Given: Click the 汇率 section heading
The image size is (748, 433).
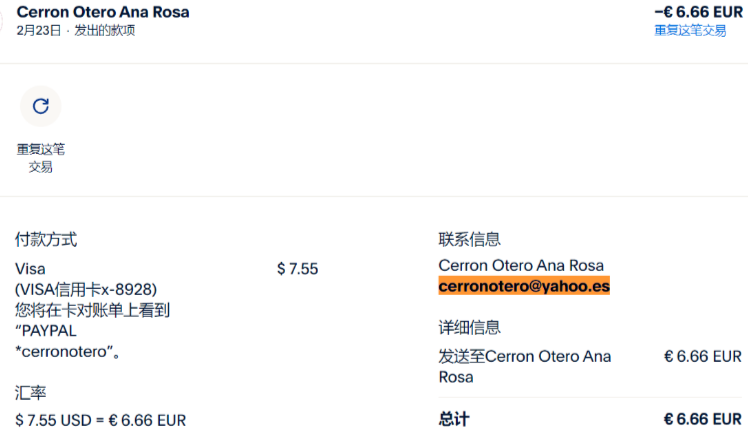Looking at the screenshot, I should (30, 392).
